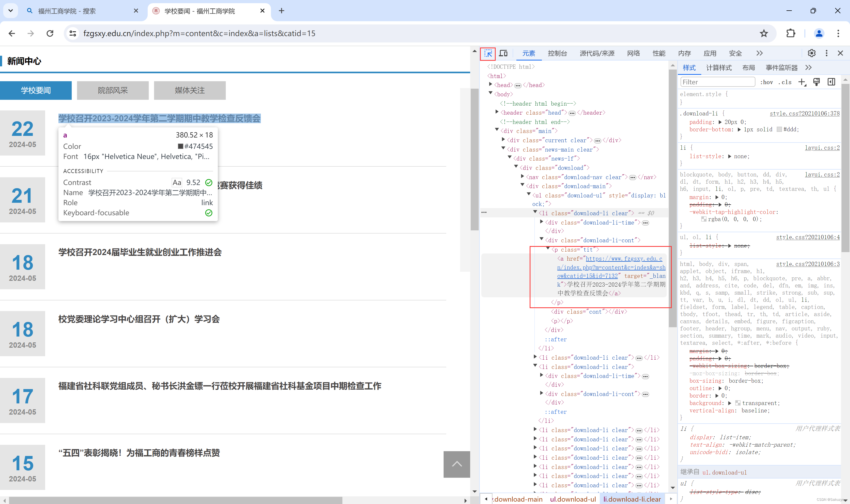Toggle device toolbar emulation icon
Viewport: 850px width, 504px height.
tap(503, 53)
